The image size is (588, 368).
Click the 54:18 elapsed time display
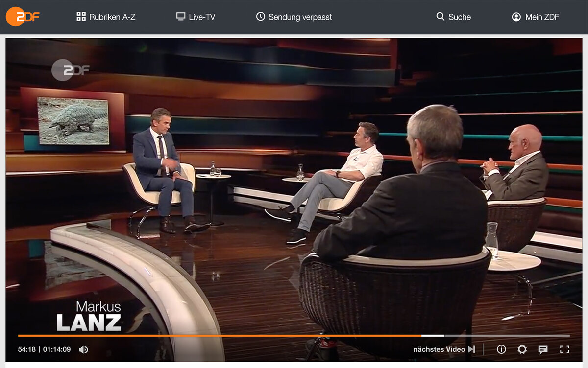[26, 349]
